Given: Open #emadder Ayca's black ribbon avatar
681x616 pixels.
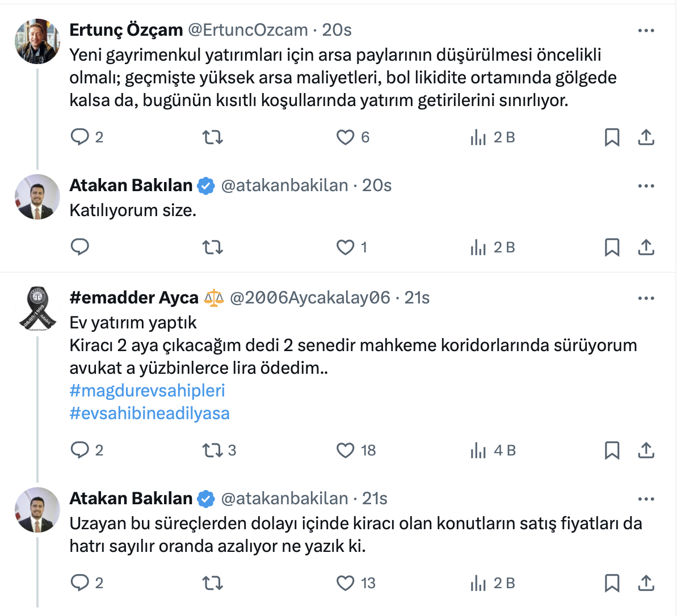Looking at the screenshot, I should tap(37, 309).
